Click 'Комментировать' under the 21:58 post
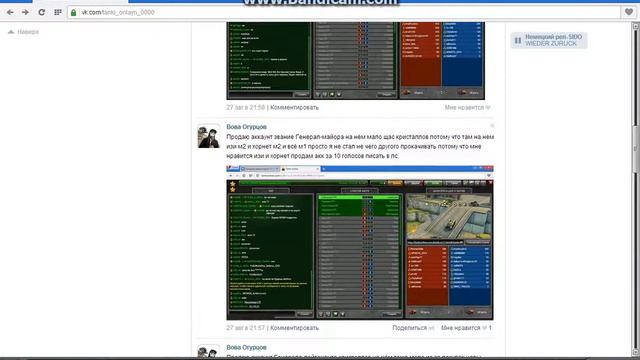Image resolution: width=640 pixels, height=360 pixels. (x=294, y=107)
